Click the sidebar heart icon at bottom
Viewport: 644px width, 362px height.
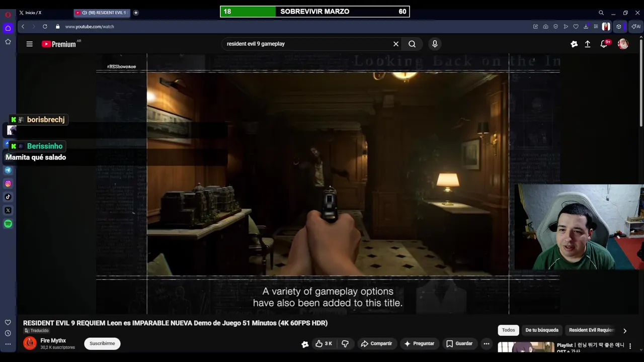[8, 322]
